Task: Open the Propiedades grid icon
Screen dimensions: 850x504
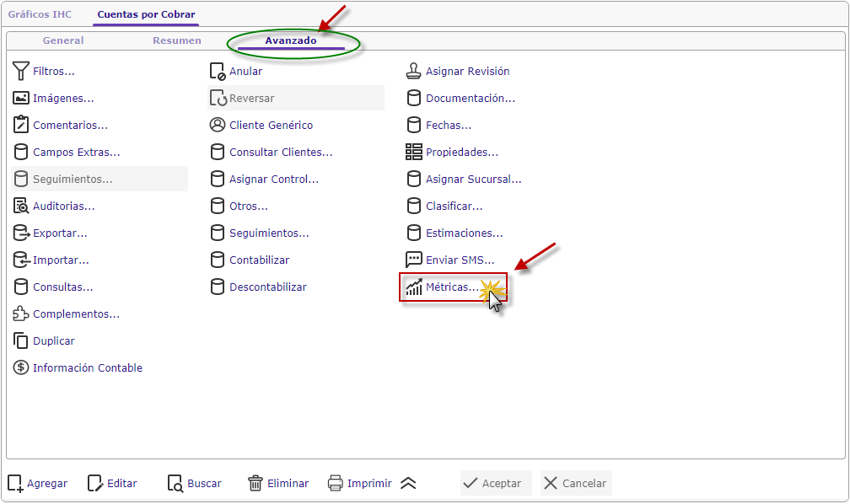Action: [413, 152]
